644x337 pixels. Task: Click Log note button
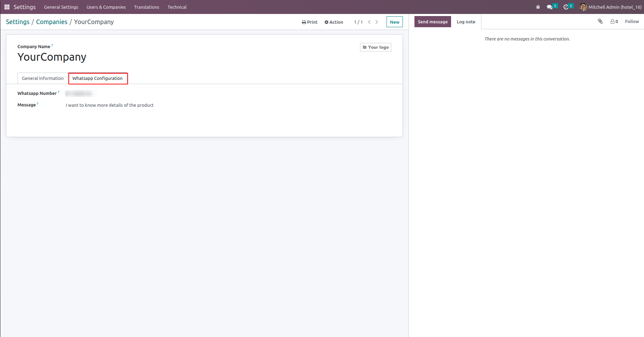[x=466, y=22]
